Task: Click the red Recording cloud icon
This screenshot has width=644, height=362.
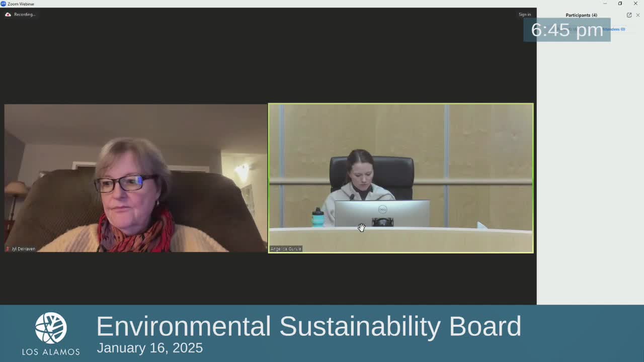Action: (8, 15)
